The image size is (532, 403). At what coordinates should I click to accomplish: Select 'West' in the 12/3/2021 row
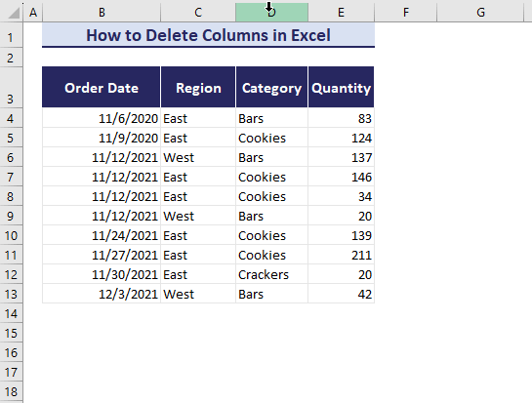[198, 294]
